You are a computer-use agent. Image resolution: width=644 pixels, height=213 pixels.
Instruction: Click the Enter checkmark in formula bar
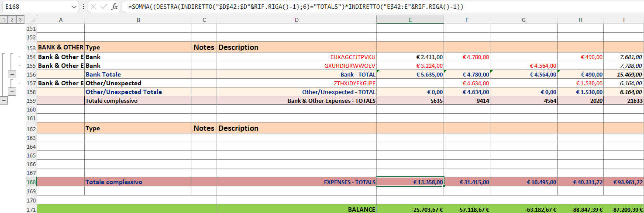(x=103, y=7)
